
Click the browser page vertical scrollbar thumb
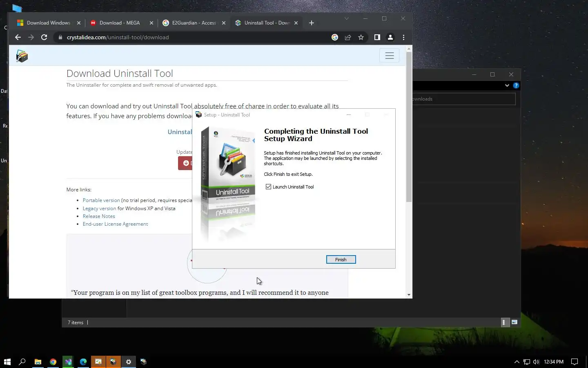409,128
